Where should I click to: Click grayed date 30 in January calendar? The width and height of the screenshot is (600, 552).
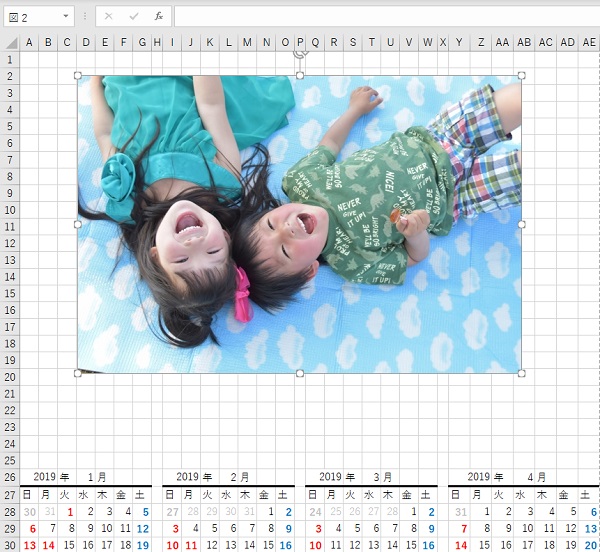coord(30,512)
